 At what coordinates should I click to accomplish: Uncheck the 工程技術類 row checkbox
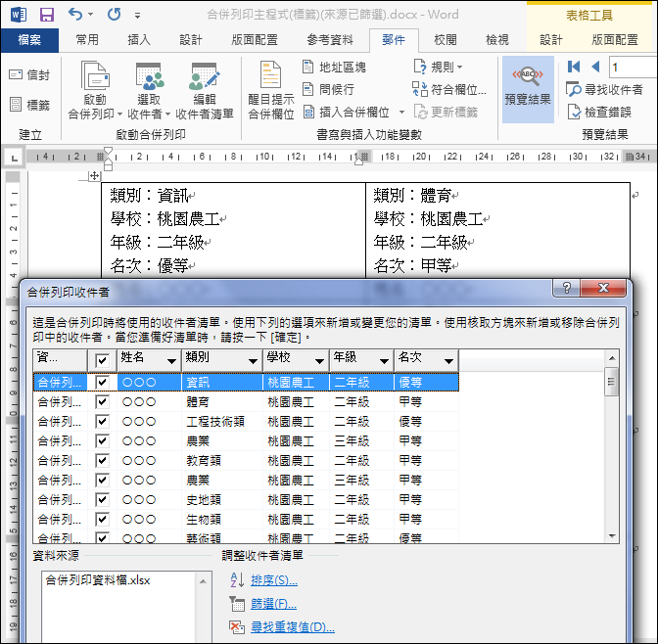(x=103, y=421)
